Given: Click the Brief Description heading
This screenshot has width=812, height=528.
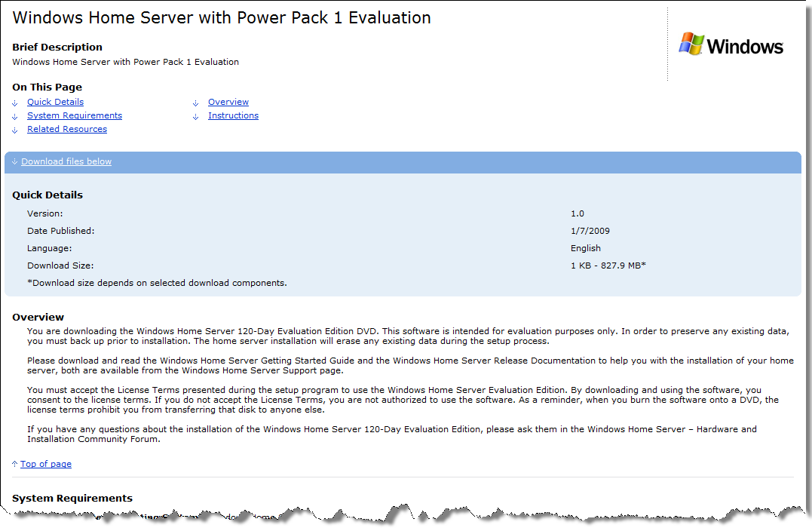Looking at the screenshot, I should (x=57, y=48).
